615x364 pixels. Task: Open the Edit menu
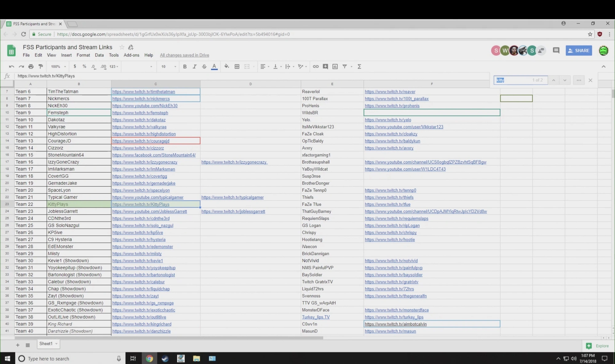(38, 55)
